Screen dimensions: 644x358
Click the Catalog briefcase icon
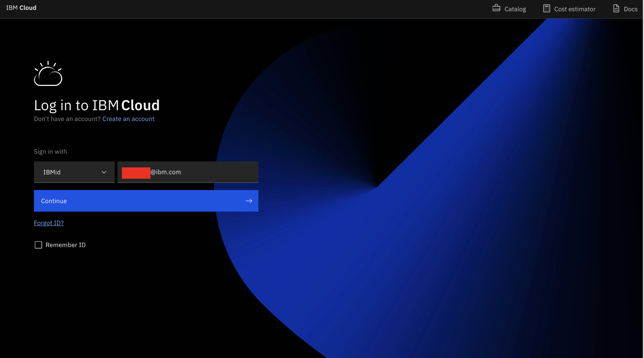496,8
